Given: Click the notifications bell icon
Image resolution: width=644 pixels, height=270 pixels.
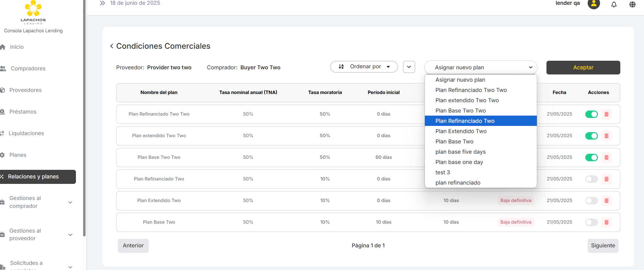Looking at the screenshot, I should pyautogui.click(x=614, y=4).
